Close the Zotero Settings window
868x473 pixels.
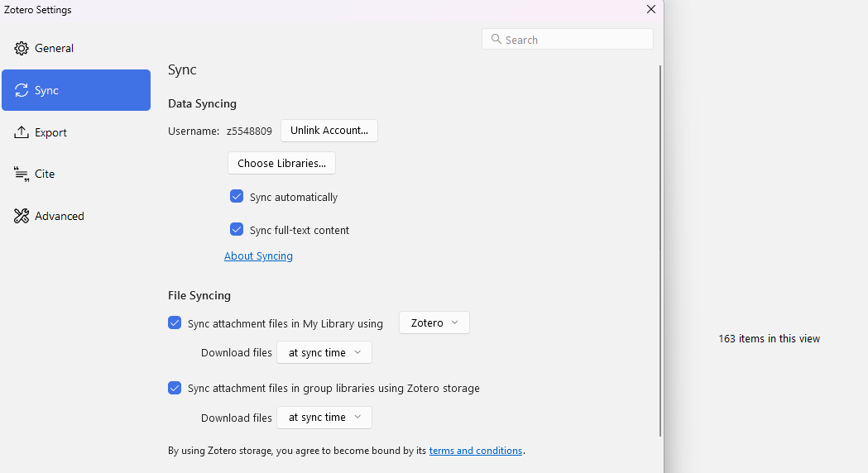pos(651,9)
